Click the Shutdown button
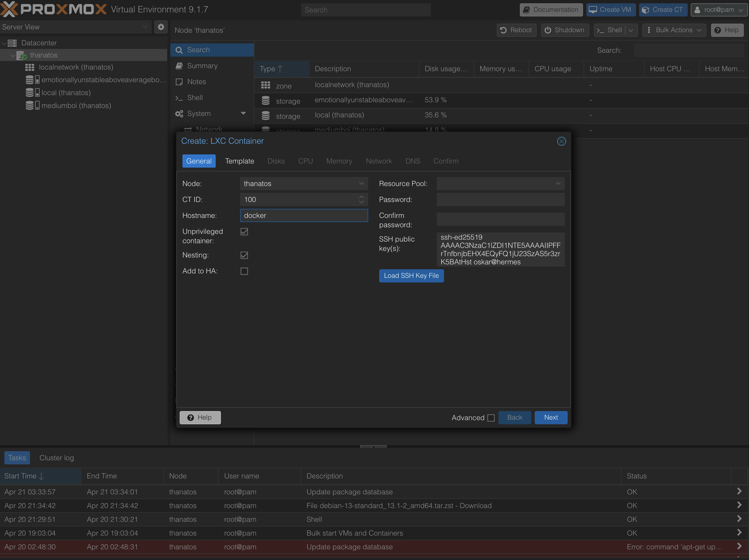Image resolution: width=749 pixels, height=560 pixels. (565, 30)
